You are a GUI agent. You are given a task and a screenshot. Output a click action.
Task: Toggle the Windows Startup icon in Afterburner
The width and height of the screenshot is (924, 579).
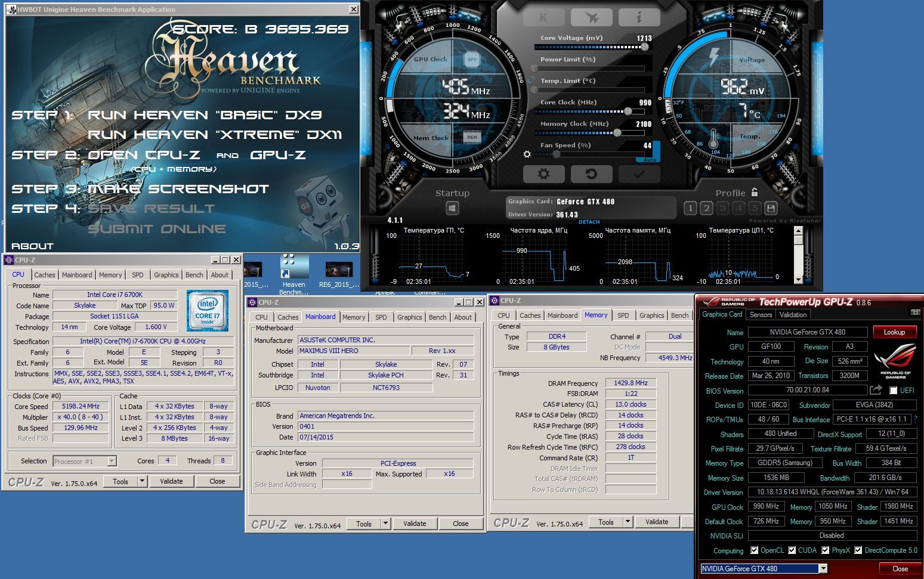click(452, 209)
